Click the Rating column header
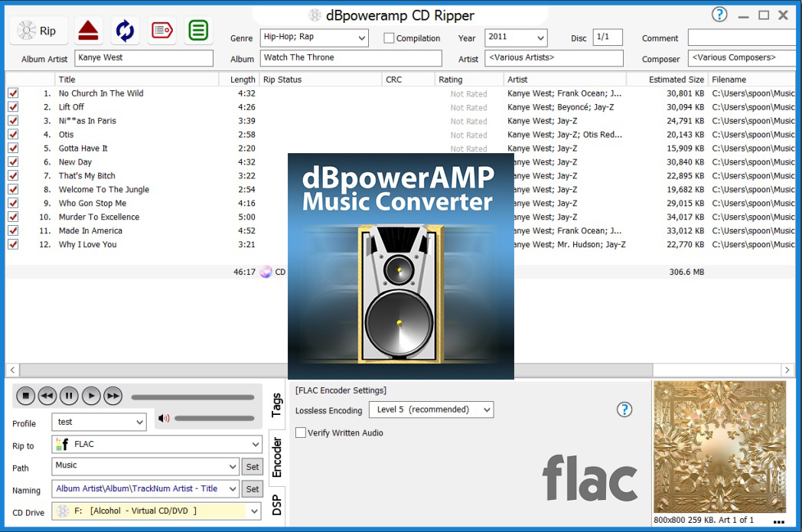This screenshot has height=532, width=802. pos(468,80)
